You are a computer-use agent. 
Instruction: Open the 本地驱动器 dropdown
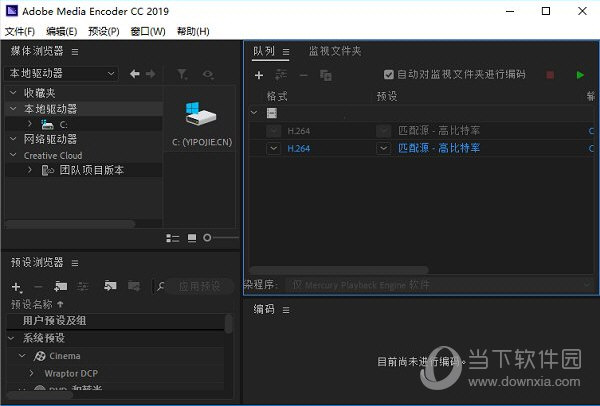click(61, 73)
